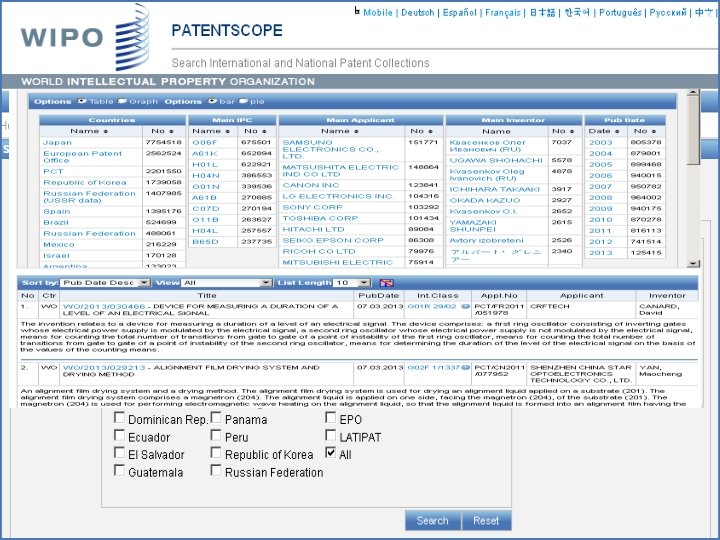The width and height of the screenshot is (720, 540).
Task: Click the statistics panel scrollbar thumb
Action: pos(693,130)
